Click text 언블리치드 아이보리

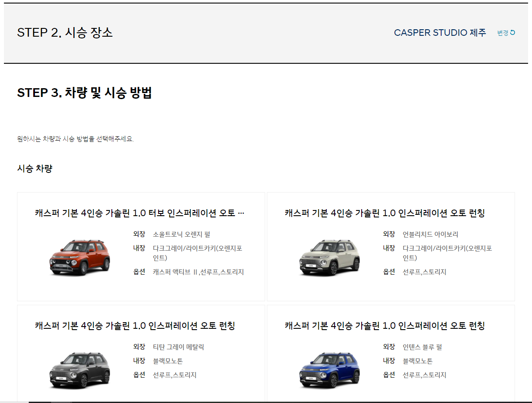[431, 234]
